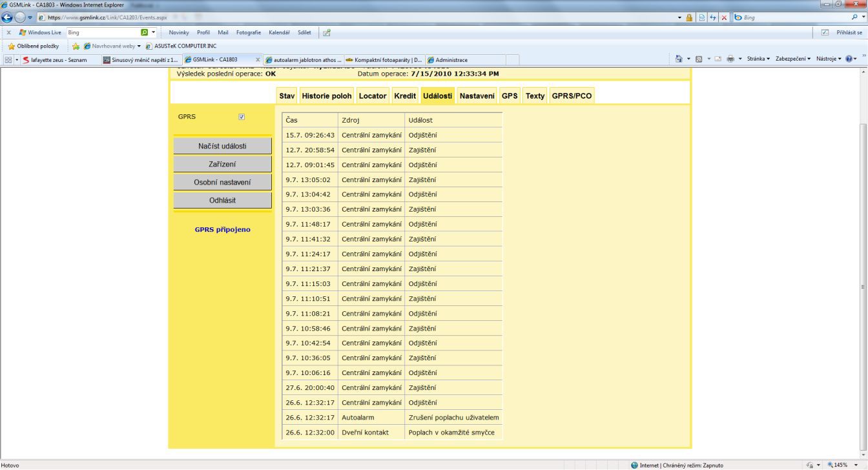Open a new blank browser tab
The image size is (868, 470).
512,60
